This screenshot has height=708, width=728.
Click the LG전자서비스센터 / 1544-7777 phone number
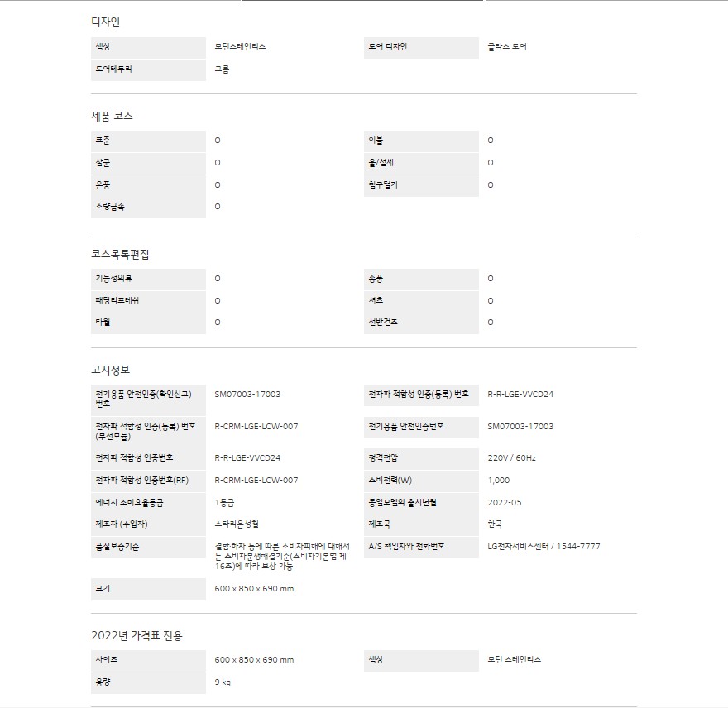(x=544, y=546)
